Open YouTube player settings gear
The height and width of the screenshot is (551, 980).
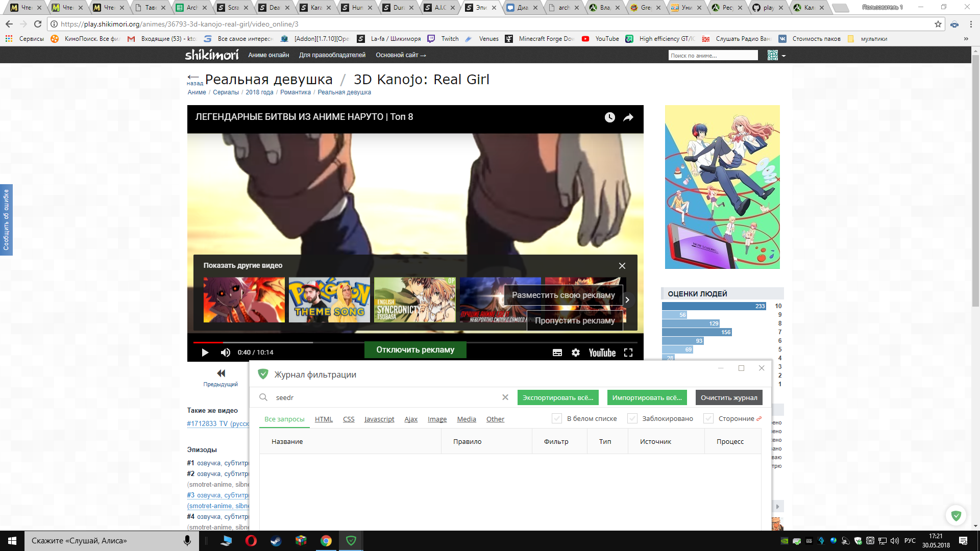pos(576,353)
